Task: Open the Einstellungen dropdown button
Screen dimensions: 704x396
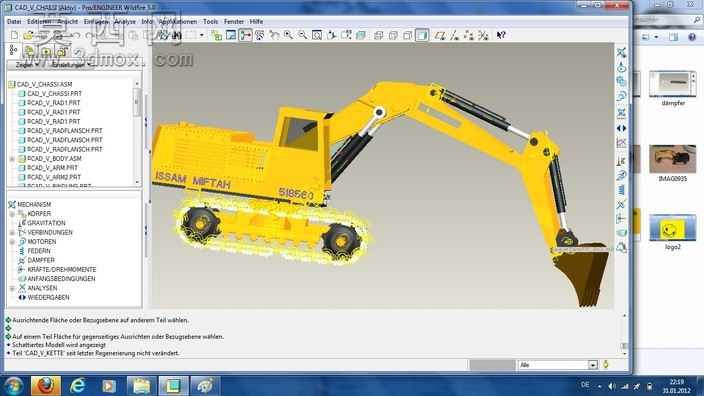Action: (70, 65)
